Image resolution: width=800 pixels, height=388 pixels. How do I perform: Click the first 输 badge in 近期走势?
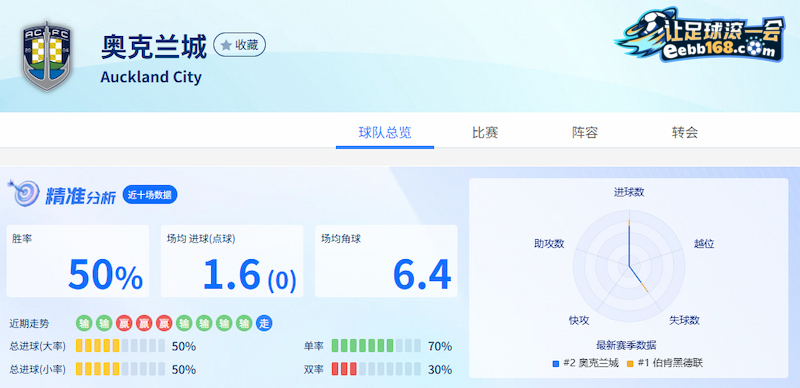pyautogui.click(x=84, y=323)
